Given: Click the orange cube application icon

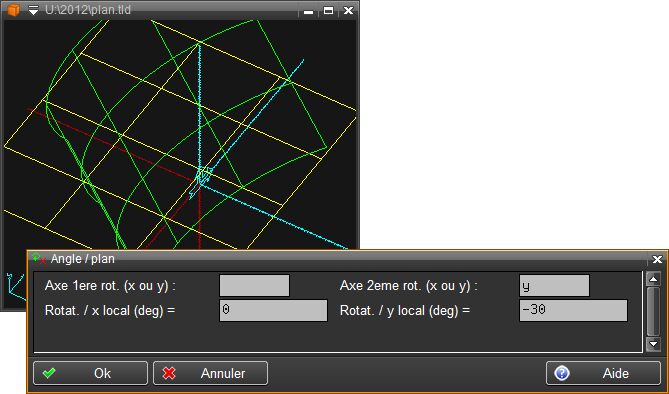Looking at the screenshot, I should (x=13, y=9).
